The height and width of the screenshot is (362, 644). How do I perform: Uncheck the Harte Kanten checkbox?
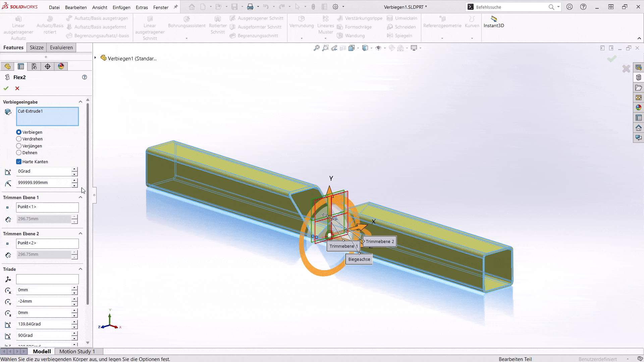19,162
